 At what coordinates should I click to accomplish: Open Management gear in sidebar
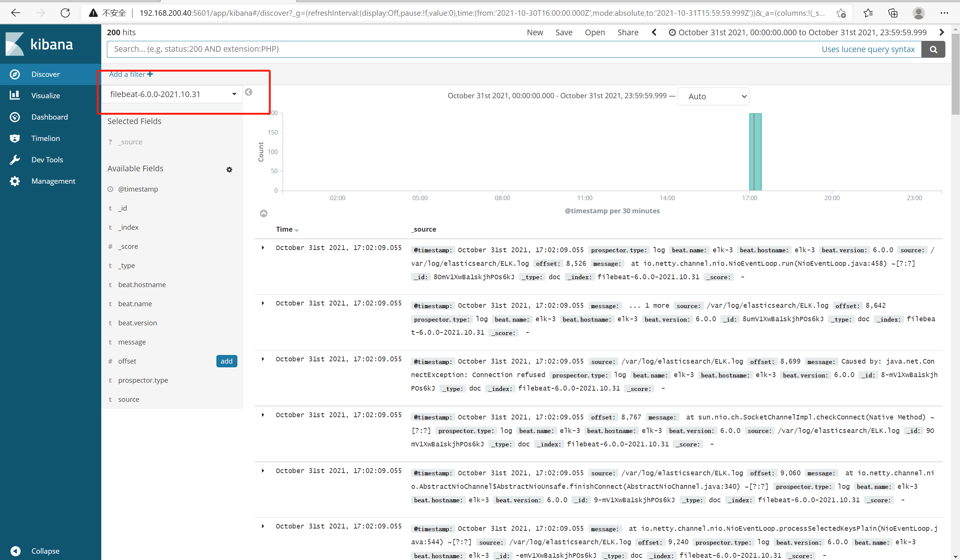click(x=53, y=181)
